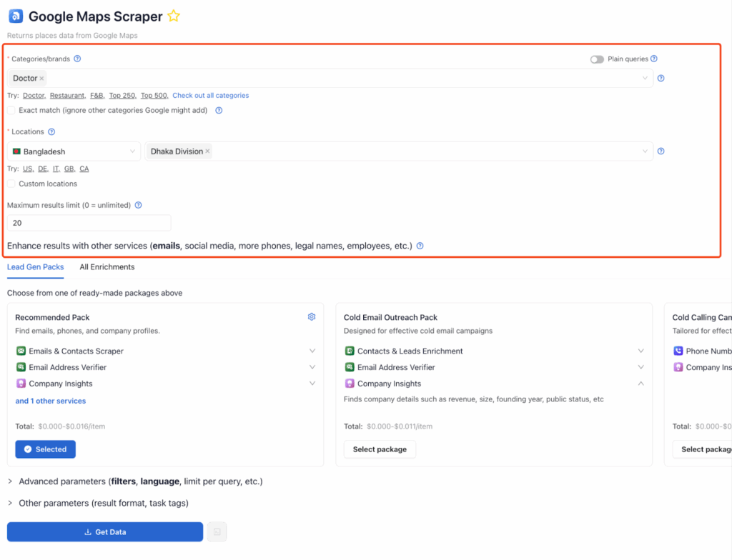Select the Lead Gen Packs tab
Viewport: 732px width, 560px height.
[35, 267]
